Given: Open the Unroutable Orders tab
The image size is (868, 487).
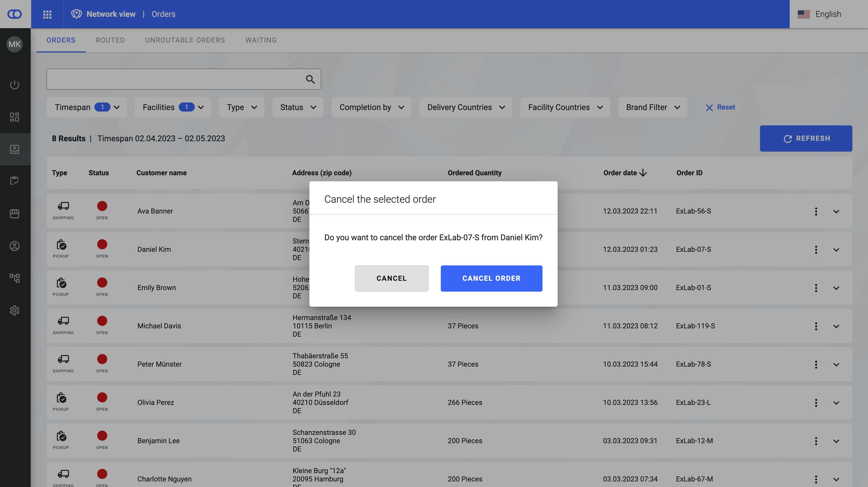Looking at the screenshot, I should pos(185,40).
